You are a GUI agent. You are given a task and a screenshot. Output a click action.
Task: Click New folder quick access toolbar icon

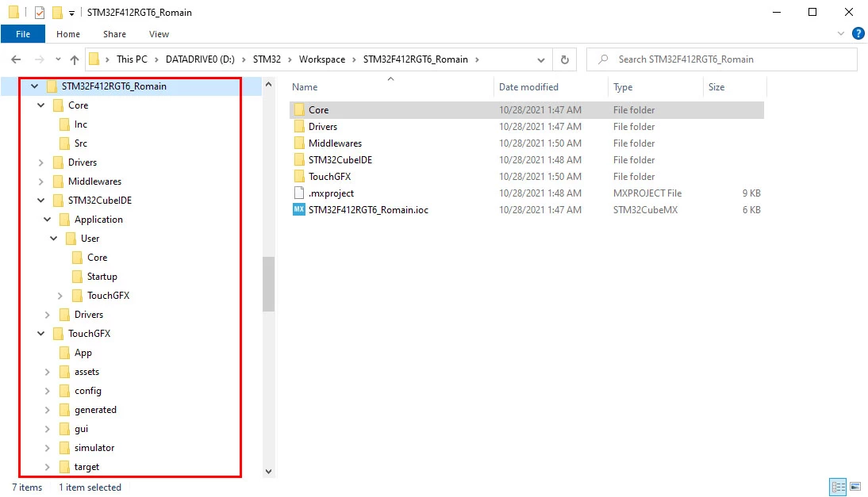[57, 12]
